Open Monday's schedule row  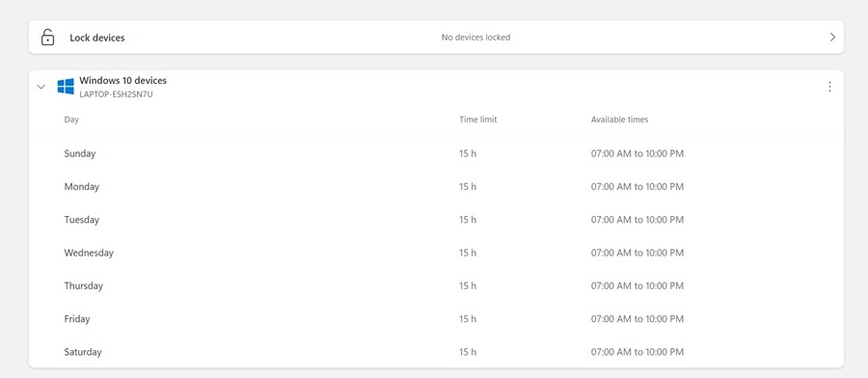[436, 186]
